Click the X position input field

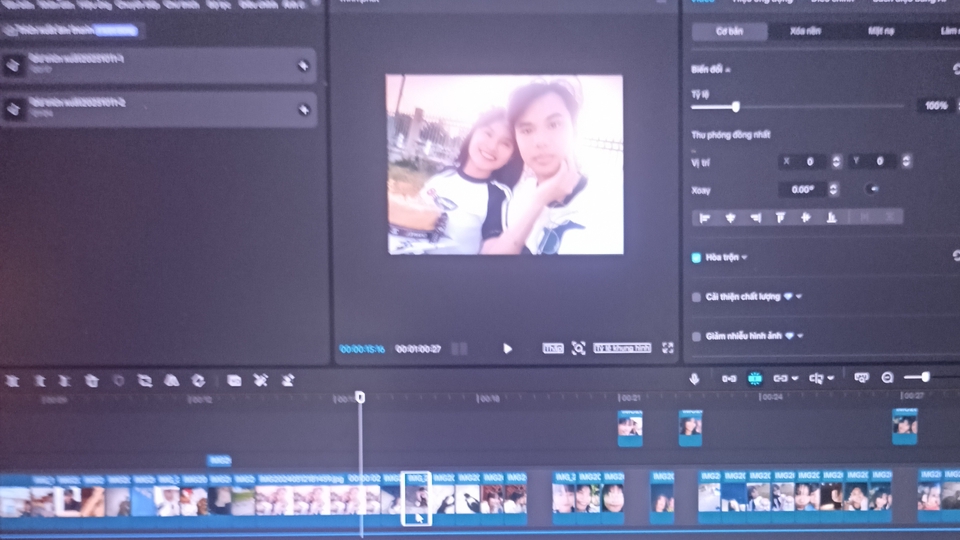tap(809, 161)
